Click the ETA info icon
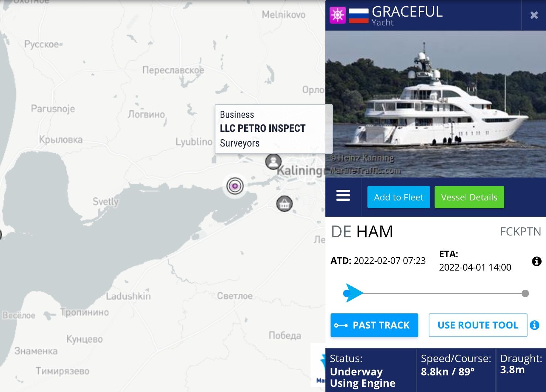The image size is (546, 392). 537,261
